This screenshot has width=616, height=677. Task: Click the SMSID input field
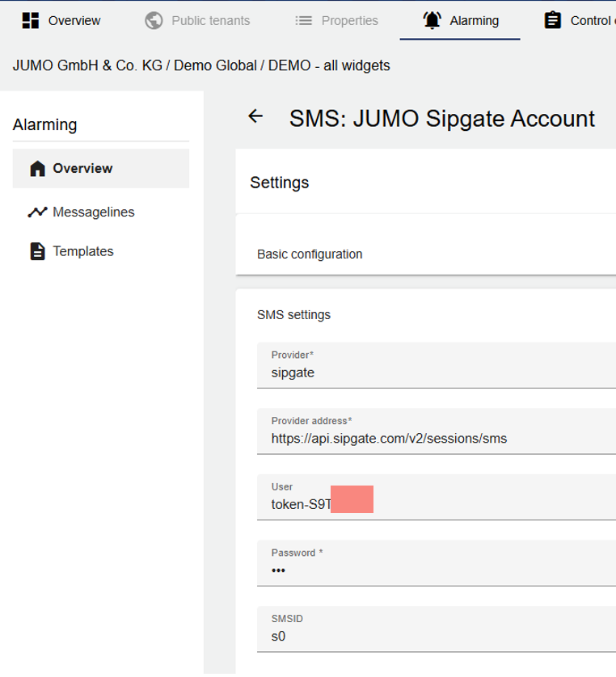click(x=437, y=636)
